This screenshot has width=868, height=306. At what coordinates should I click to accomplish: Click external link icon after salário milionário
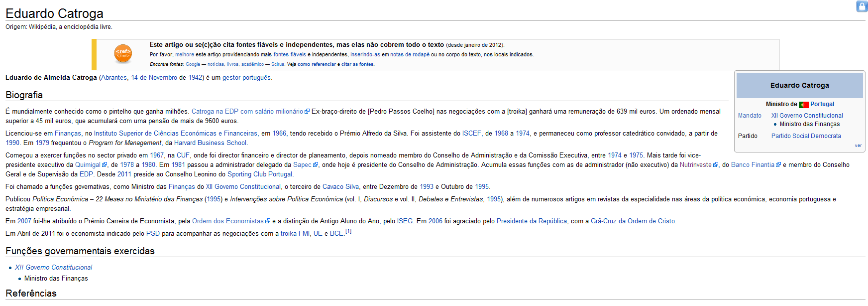tap(307, 112)
